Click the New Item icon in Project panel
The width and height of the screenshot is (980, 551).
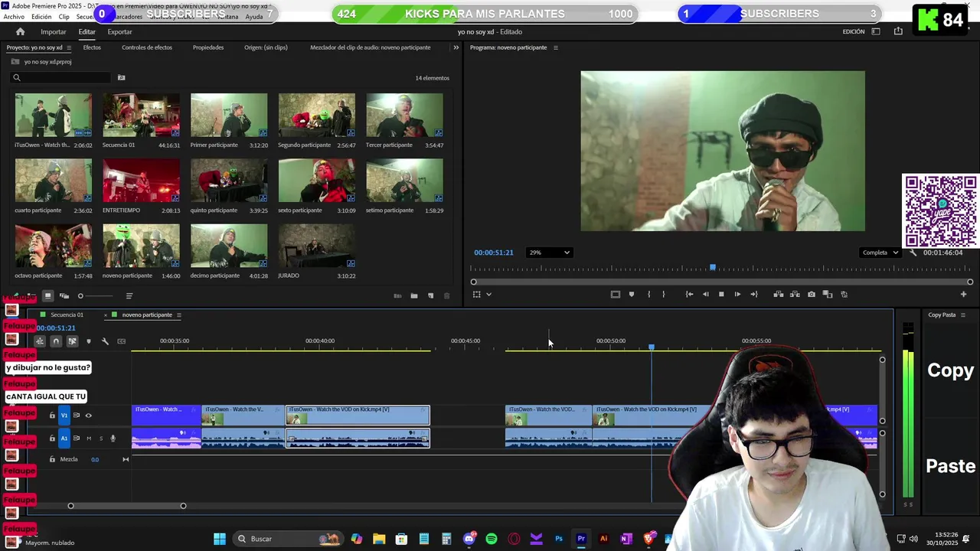point(430,295)
